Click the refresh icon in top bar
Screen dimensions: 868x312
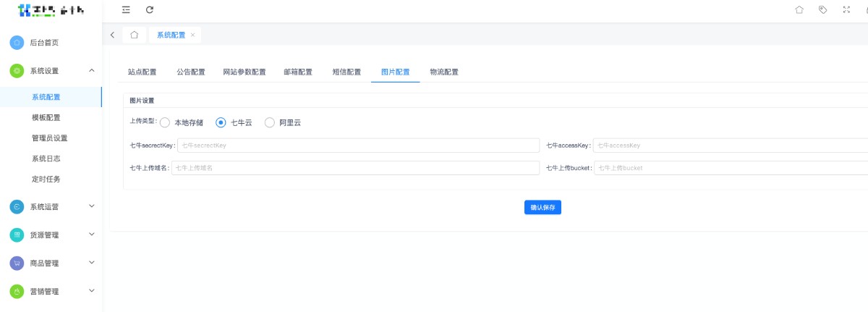click(150, 10)
